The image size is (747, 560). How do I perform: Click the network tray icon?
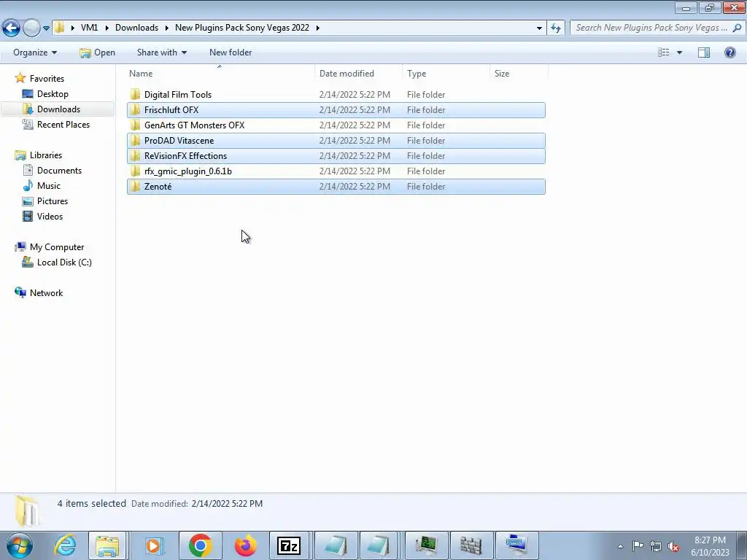pyautogui.click(x=656, y=546)
